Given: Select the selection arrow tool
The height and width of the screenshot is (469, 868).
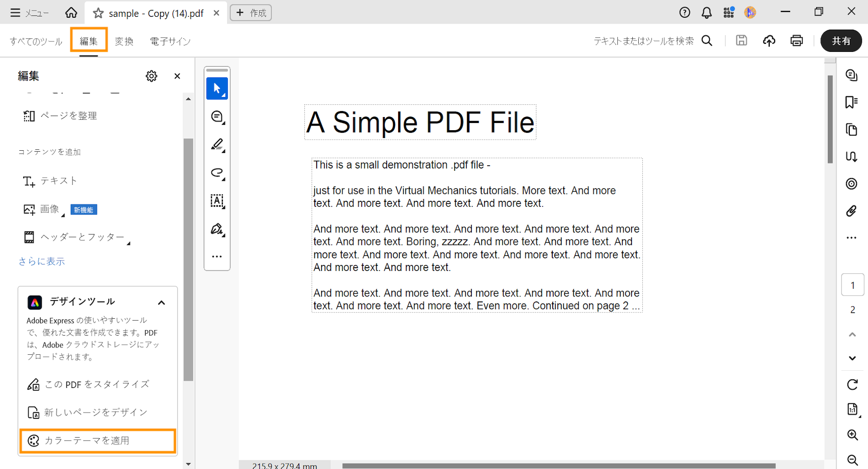Looking at the screenshot, I should (217, 88).
